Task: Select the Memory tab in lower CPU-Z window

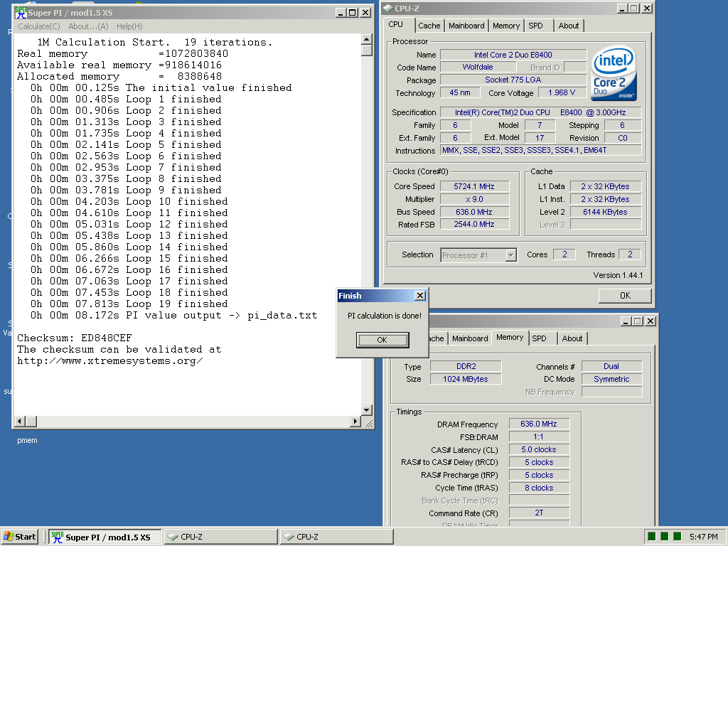Action: 509,338
